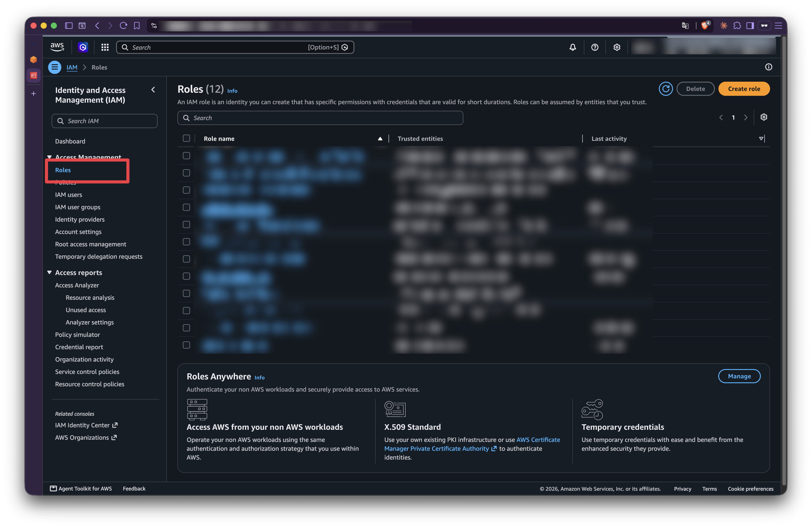The image size is (812, 528).
Task: Collapse the IAM side navigation panel
Action: pyautogui.click(x=153, y=90)
